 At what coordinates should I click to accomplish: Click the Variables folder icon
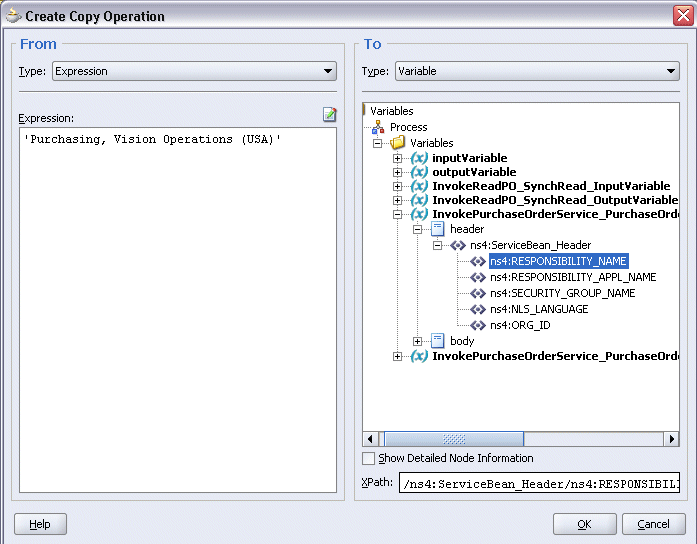click(397, 143)
